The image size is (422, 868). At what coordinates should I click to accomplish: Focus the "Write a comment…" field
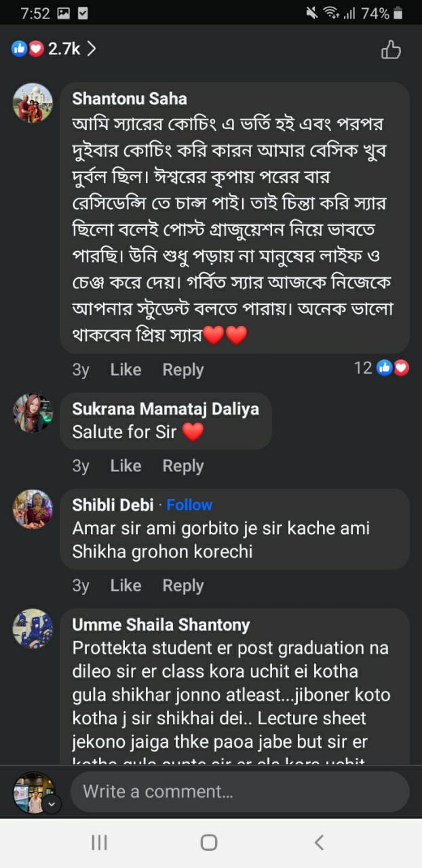tap(239, 791)
